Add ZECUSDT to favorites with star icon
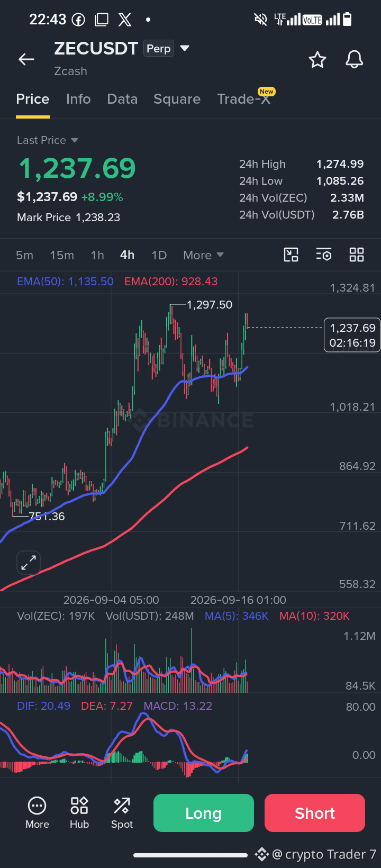The image size is (381, 868). pos(317,60)
